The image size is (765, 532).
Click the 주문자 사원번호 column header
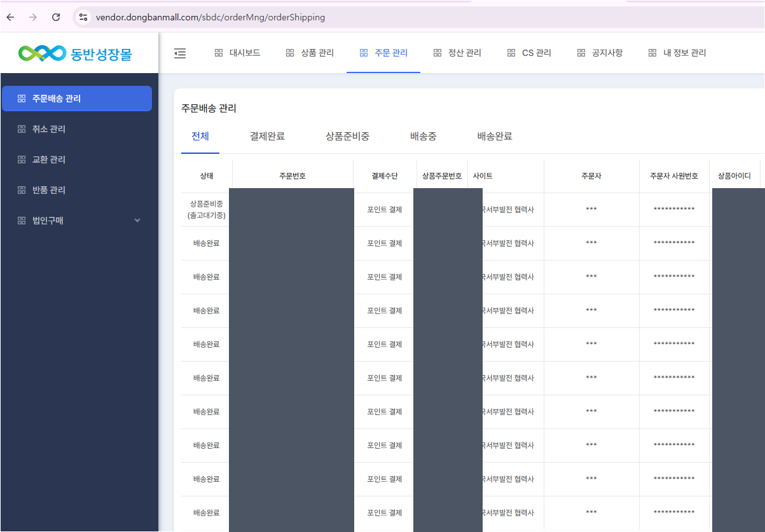click(x=674, y=176)
